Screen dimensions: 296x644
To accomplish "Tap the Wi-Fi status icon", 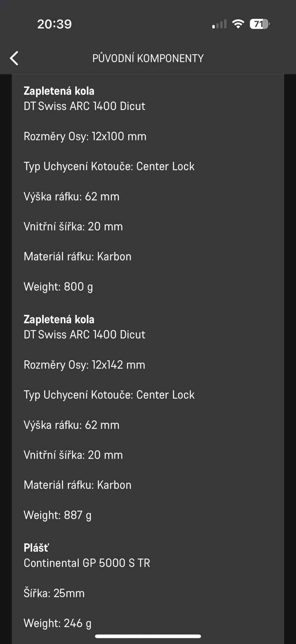I will [238, 24].
